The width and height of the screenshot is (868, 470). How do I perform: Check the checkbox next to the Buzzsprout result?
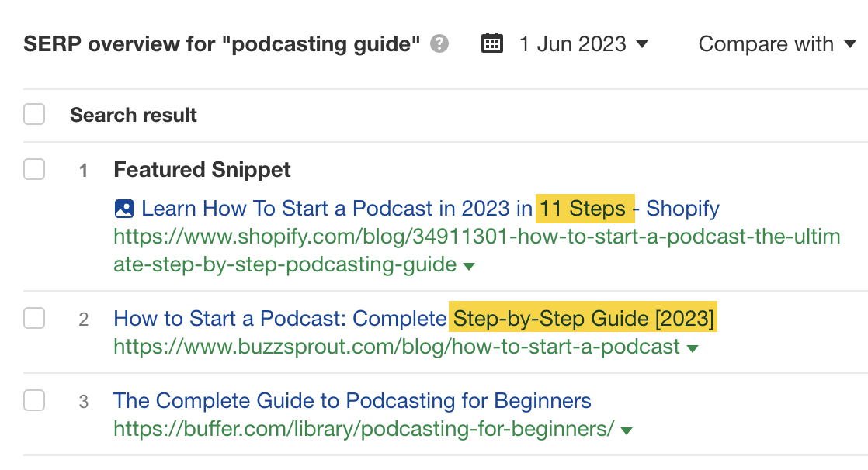[x=34, y=319]
